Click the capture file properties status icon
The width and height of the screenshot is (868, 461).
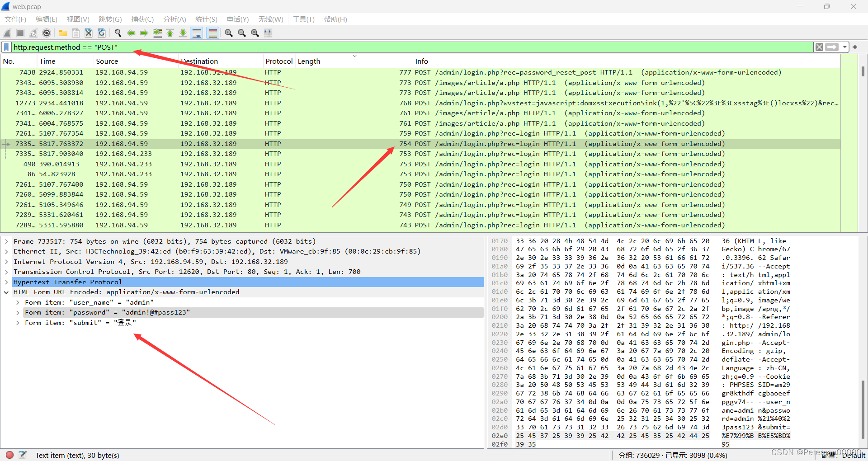(x=23, y=455)
